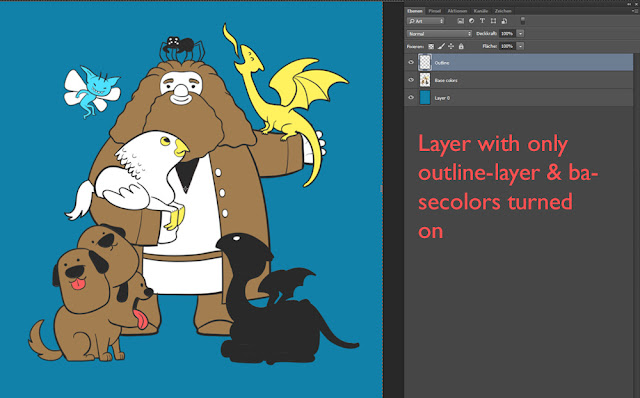The image size is (640, 398).
Task: Switch to the Ebenen tab
Action: click(x=414, y=11)
